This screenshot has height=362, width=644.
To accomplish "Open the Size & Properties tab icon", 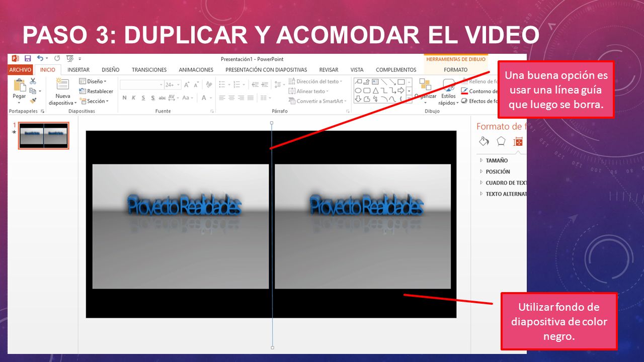I will [x=518, y=142].
